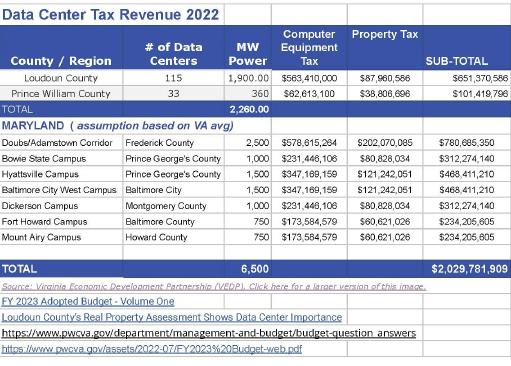The image size is (511, 366).
Task: Open the pwcva.gov budget-question answers link
Action: pyautogui.click(x=209, y=333)
